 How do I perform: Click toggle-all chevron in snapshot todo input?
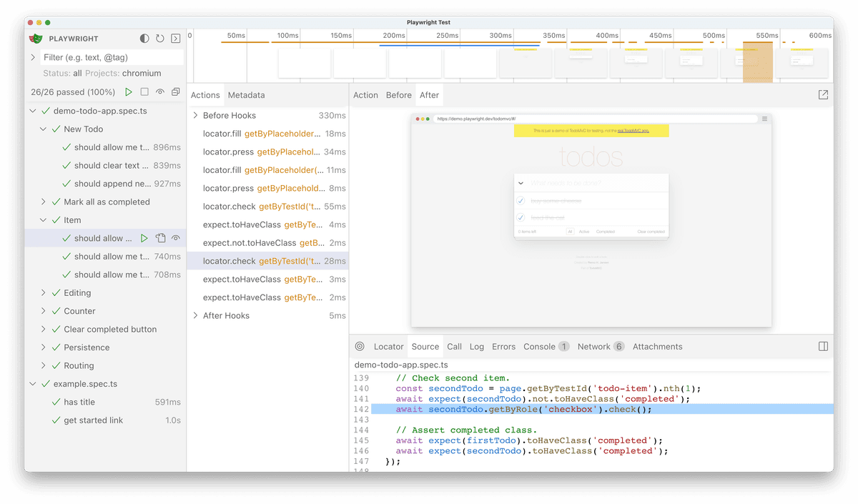click(x=521, y=183)
